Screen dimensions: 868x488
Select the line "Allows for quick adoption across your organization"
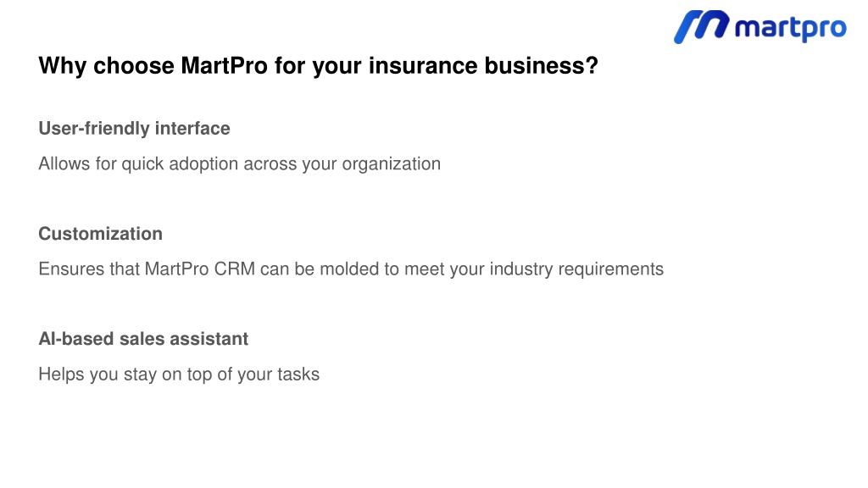pos(240,164)
